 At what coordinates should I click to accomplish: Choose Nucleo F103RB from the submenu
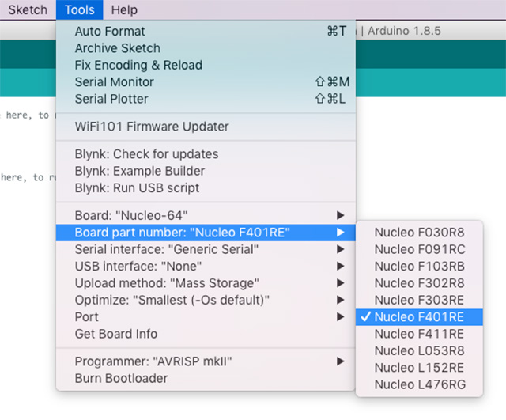(419, 267)
